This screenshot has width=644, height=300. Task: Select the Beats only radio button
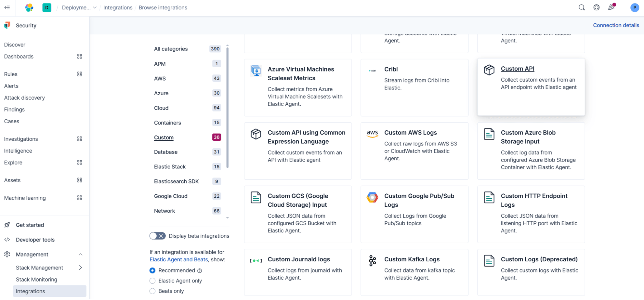click(x=152, y=291)
